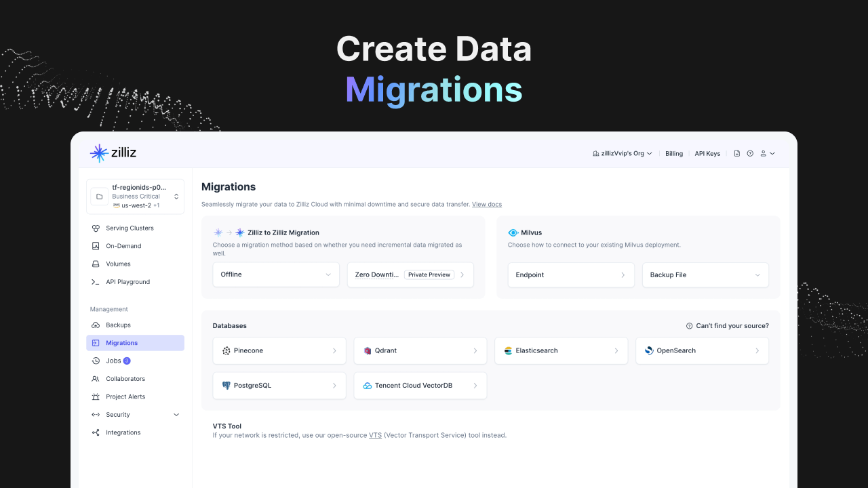Click the Milvus eye logo icon
The height and width of the screenshot is (488, 868).
click(x=513, y=232)
